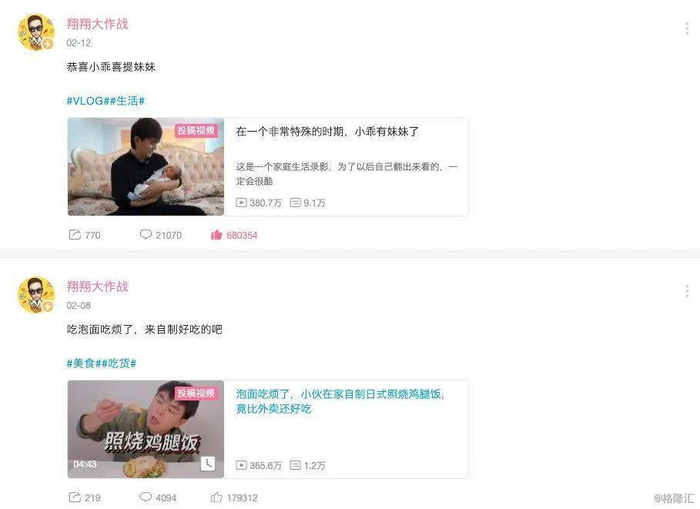Open the #生活# hashtag
The height and width of the screenshot is (509, 700).
tap(127, 101)
